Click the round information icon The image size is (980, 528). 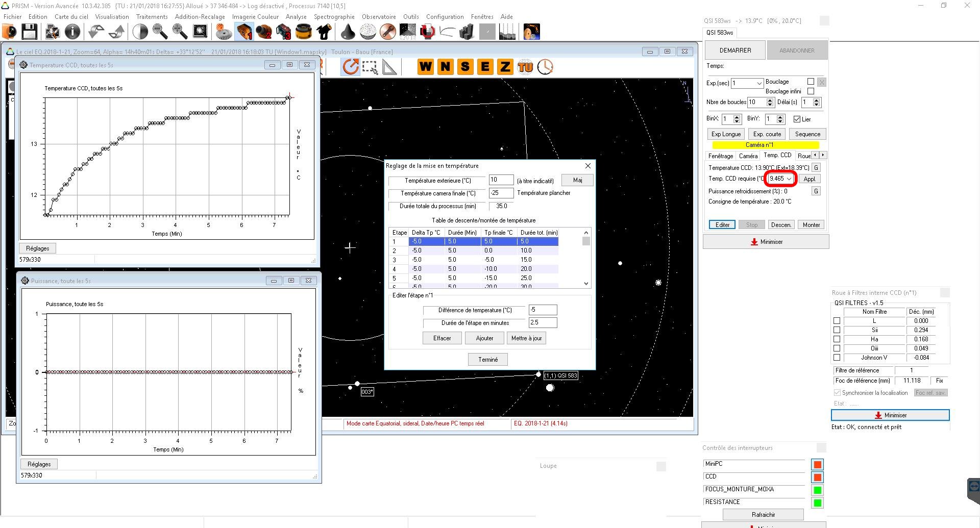coord(72,32)
